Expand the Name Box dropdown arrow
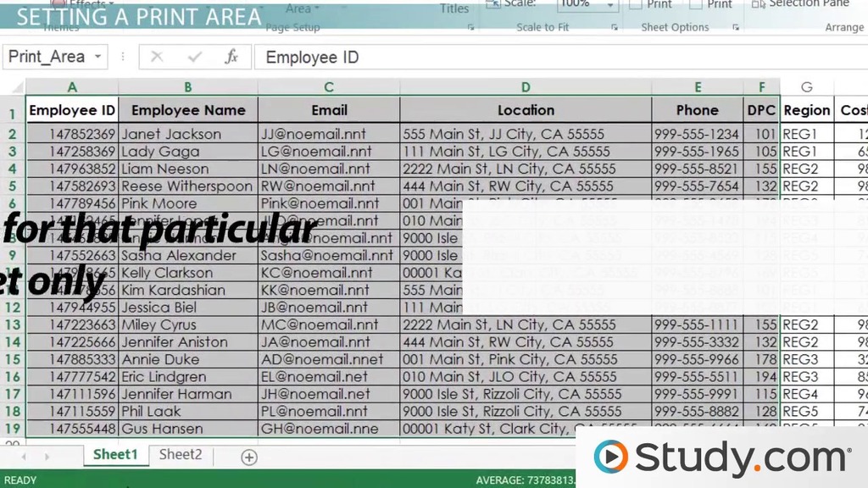The width and height of the screenshot is (868, 488). 98,57
